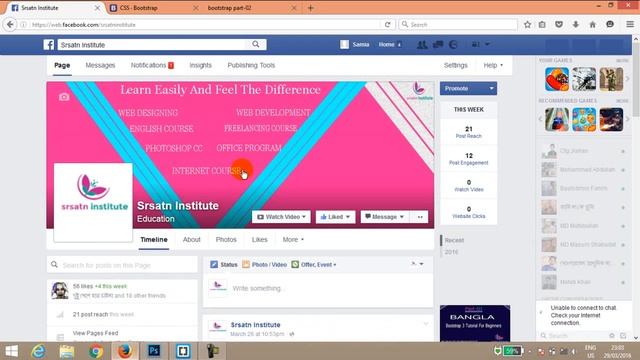Click the 2016 timeline marker
This screenshot has width=640, height=360.
coord(451,252)
